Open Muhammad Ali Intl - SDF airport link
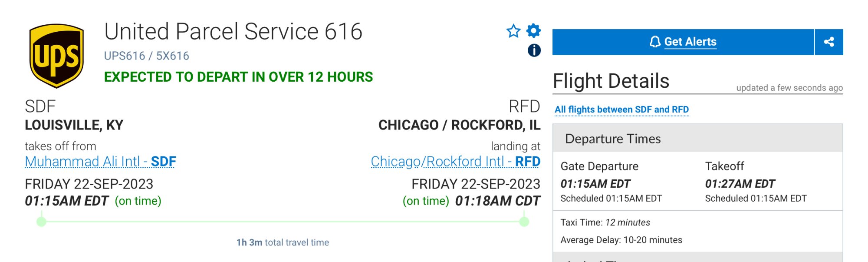 click(x=100, y=162)
